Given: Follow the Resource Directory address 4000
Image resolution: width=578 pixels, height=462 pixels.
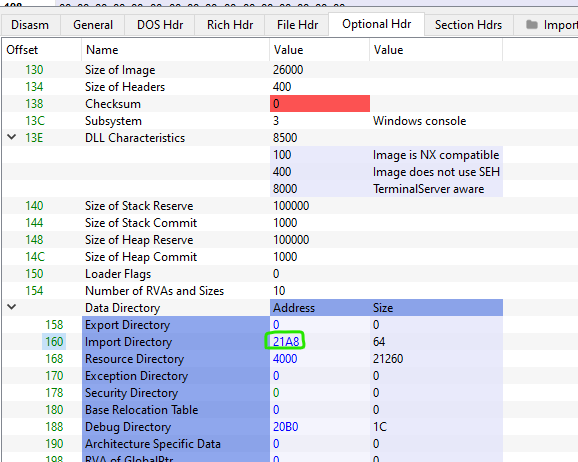Looking at the screenshot, I should (285, 359).
